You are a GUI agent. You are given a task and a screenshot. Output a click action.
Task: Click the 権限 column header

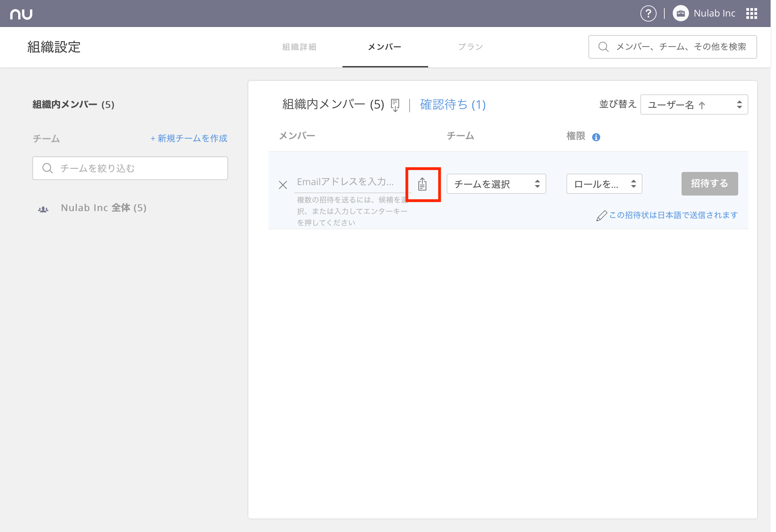click(576, 136)
